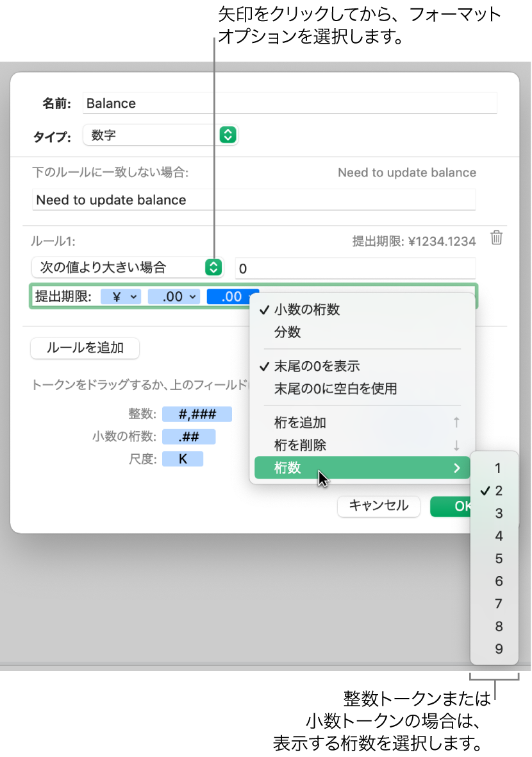Click the .## decimal token

(x=188, y=437)
